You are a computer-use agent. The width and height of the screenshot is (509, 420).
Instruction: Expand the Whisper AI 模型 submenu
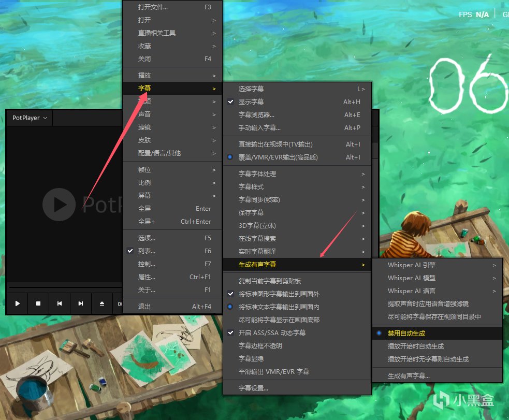pyautogui.click(x=437, y=278)
